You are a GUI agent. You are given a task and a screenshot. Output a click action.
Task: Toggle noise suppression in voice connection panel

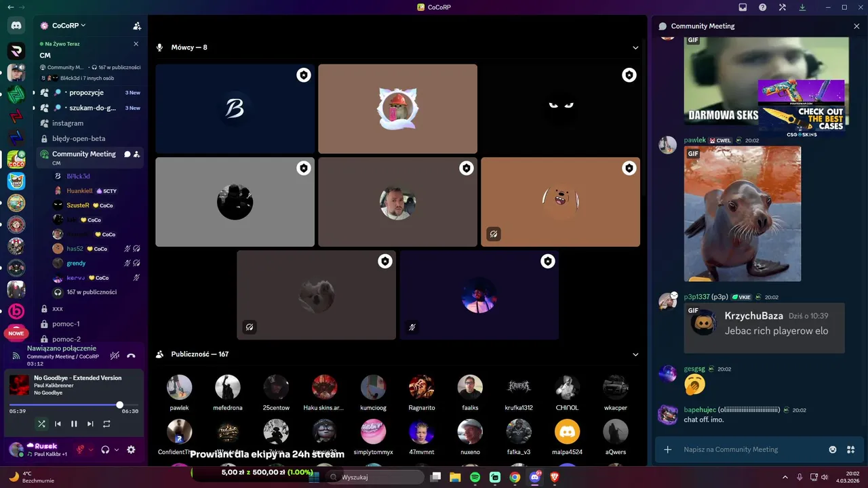(x=115, y=355)
